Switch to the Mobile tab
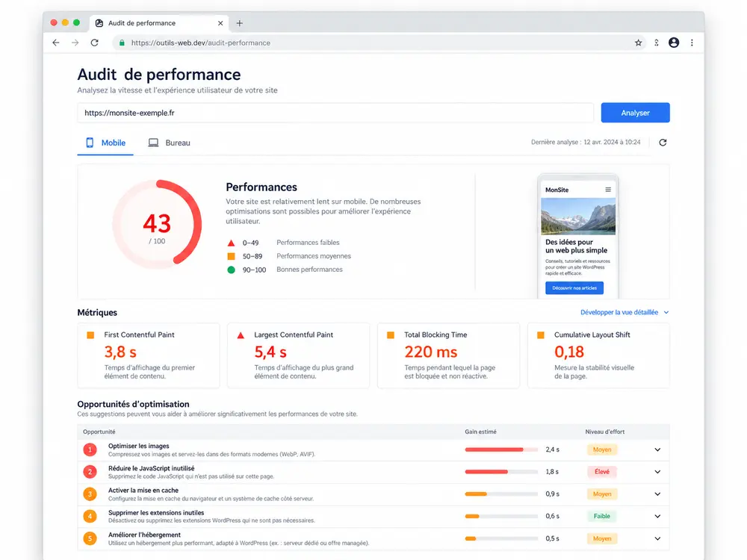The width and height of the screenshot is (747, 560). pos(105,143)
